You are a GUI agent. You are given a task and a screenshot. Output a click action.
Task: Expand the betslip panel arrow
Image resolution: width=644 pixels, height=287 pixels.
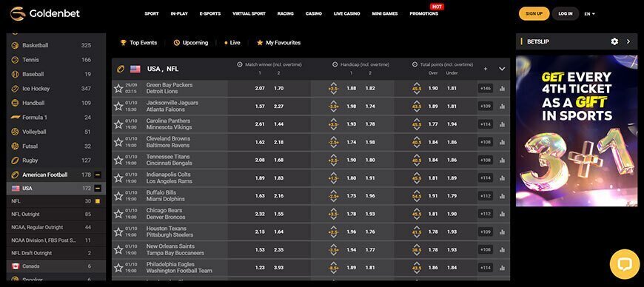tap(628, 41)
